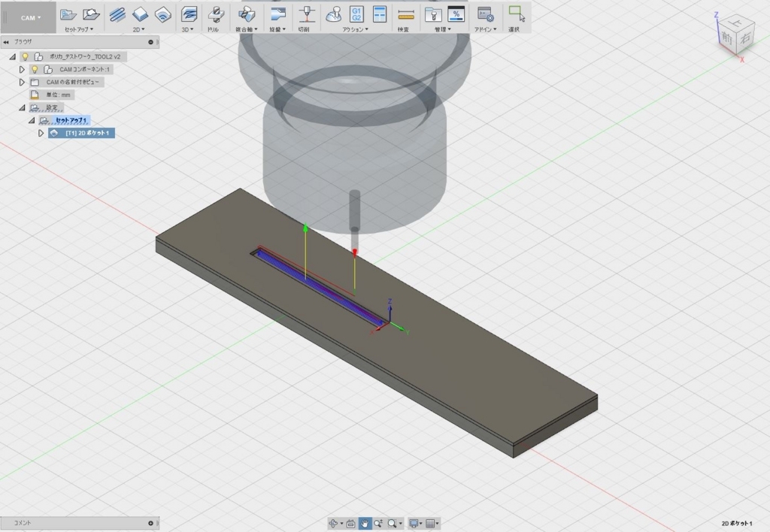Click the コメント panel label
Screen dimensions: 770x532
[22, 523]
